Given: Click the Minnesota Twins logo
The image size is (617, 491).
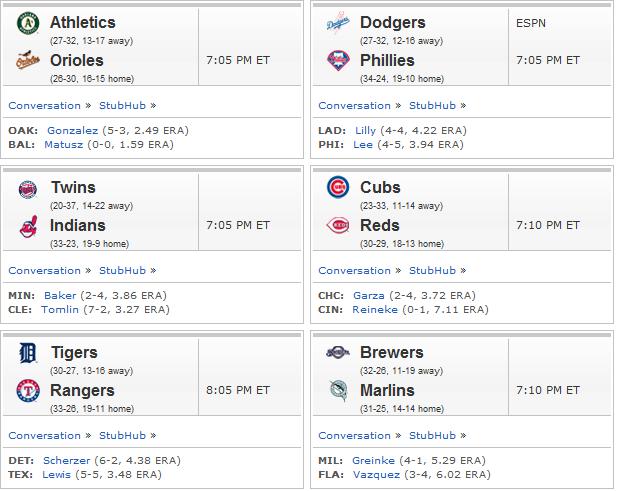Looking at the screenshot, I should tap(28, 189).
